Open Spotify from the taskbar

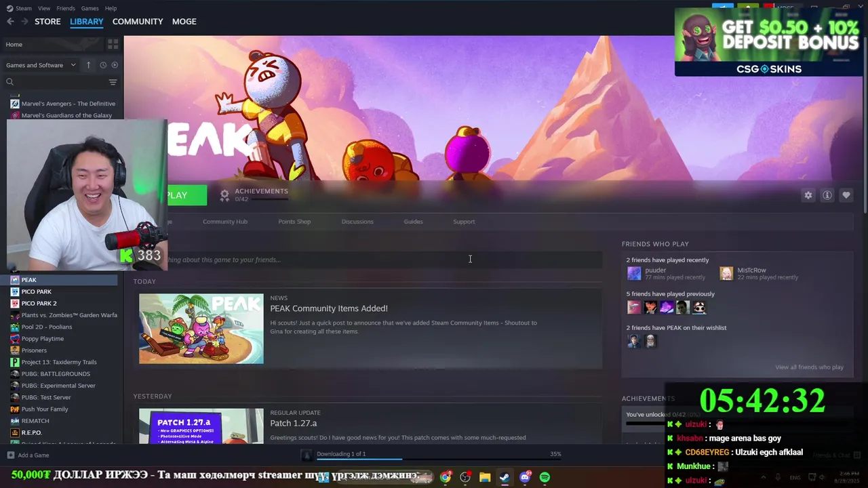[x=545, y=477]
